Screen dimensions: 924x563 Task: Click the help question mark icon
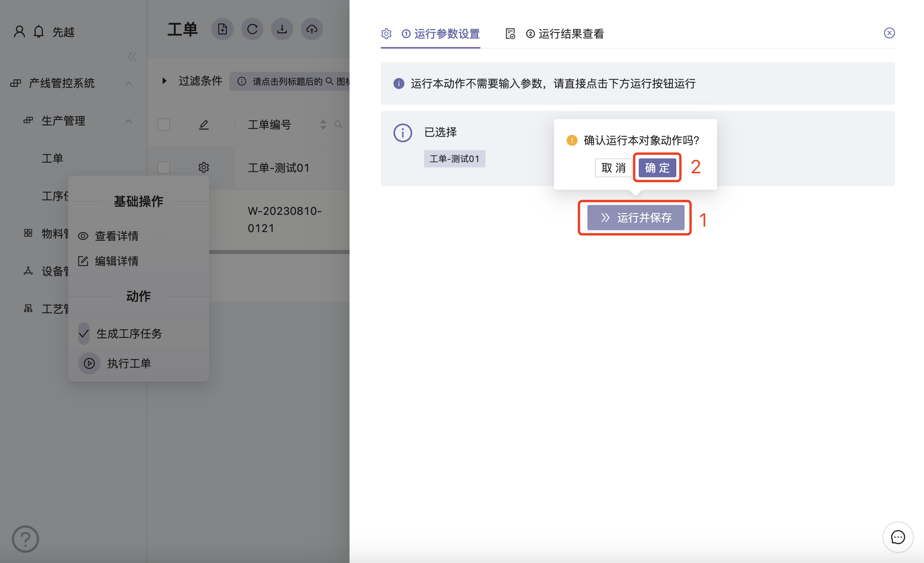coord(25,539)
